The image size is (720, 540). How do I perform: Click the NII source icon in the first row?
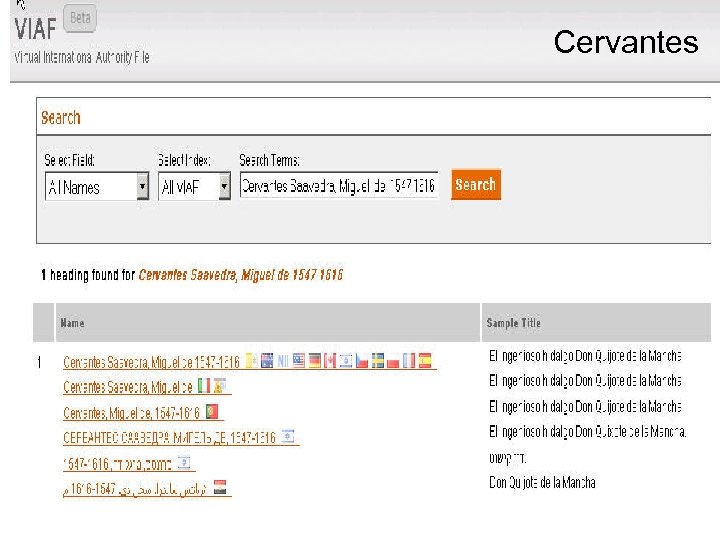click(x=283, y=361)
